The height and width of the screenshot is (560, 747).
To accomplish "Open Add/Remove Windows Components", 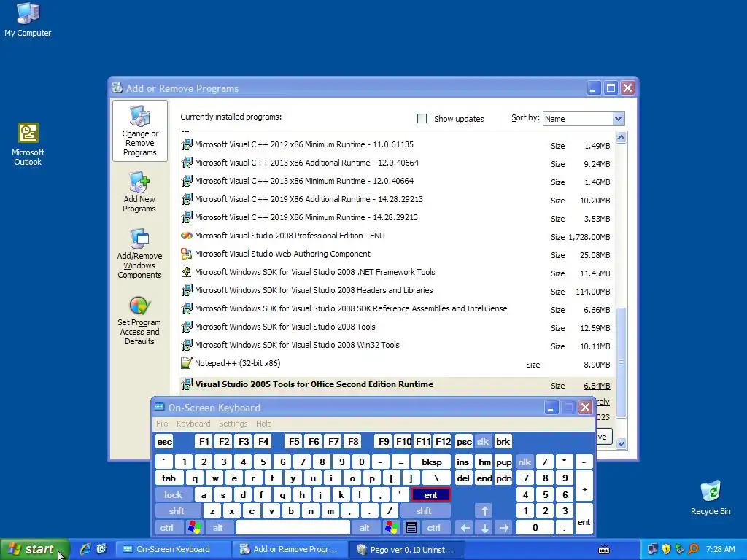I will pos(139,254).
